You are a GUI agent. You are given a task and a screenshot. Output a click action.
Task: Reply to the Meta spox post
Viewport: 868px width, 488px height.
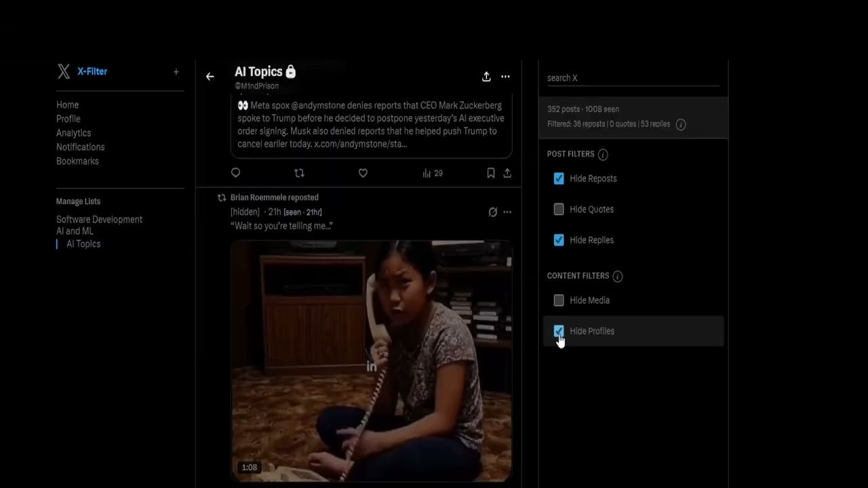pos(235,173)
